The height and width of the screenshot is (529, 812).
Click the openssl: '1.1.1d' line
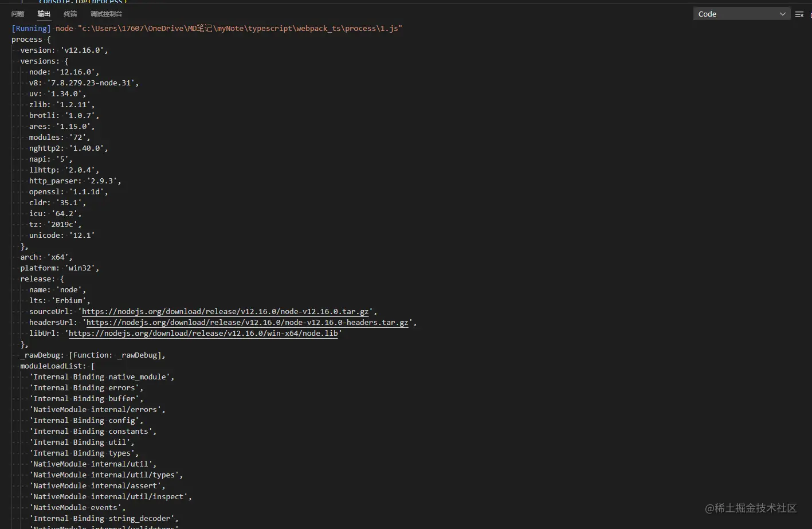coord(69,192)
